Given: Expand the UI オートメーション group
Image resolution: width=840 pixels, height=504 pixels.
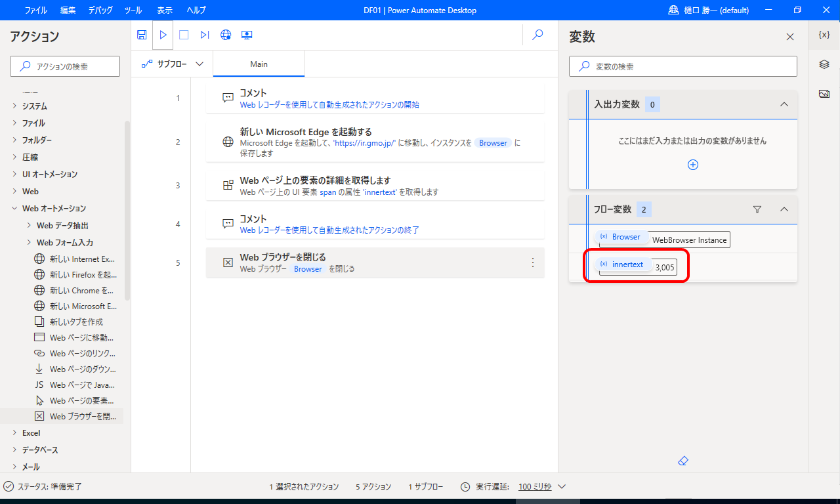Looking at the screenshot, I should [15, 175].
